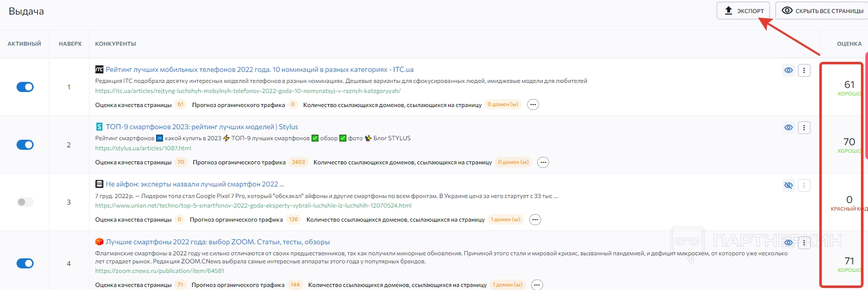Click the Активный column header
This screenshot has width=868, height=290.
pos(24,44)
